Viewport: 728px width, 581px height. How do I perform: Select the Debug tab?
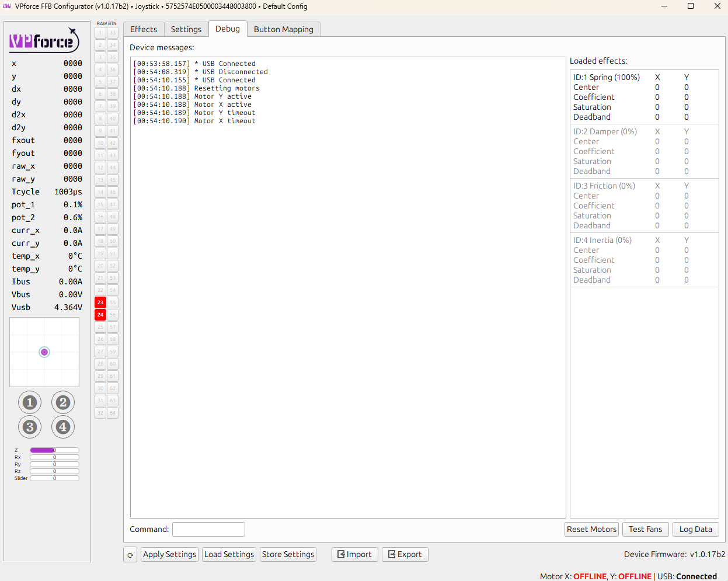click(228, 29)
